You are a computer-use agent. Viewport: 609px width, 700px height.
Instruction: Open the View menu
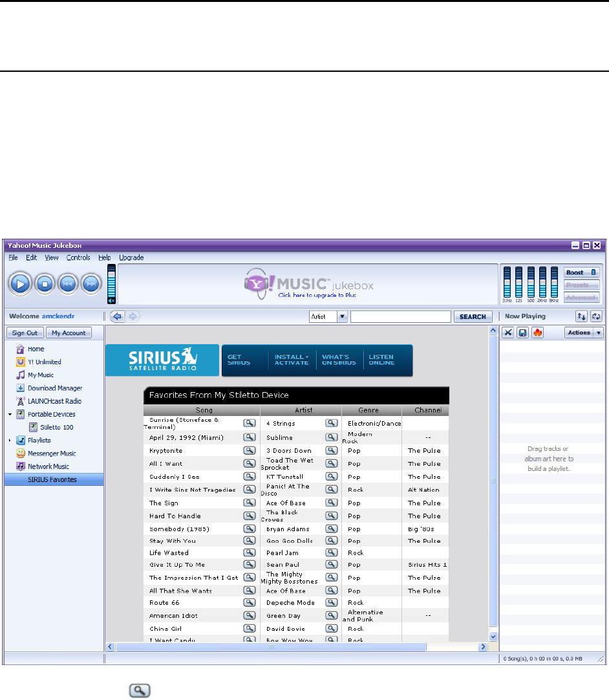(x=51, y=257)
